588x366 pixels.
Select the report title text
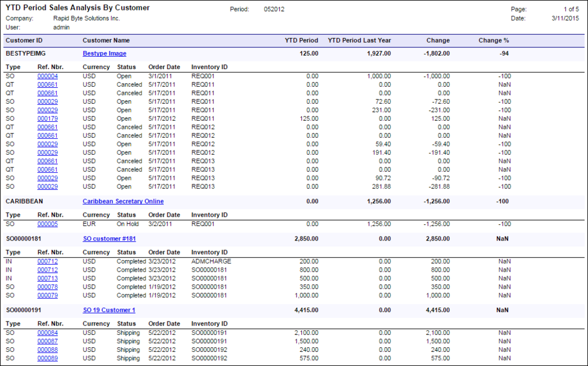78,8
